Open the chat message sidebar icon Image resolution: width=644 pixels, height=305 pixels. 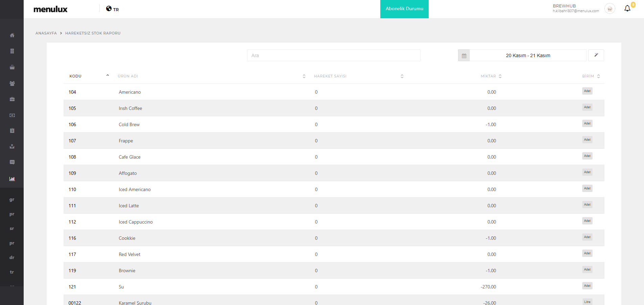(x=12, y=162)
